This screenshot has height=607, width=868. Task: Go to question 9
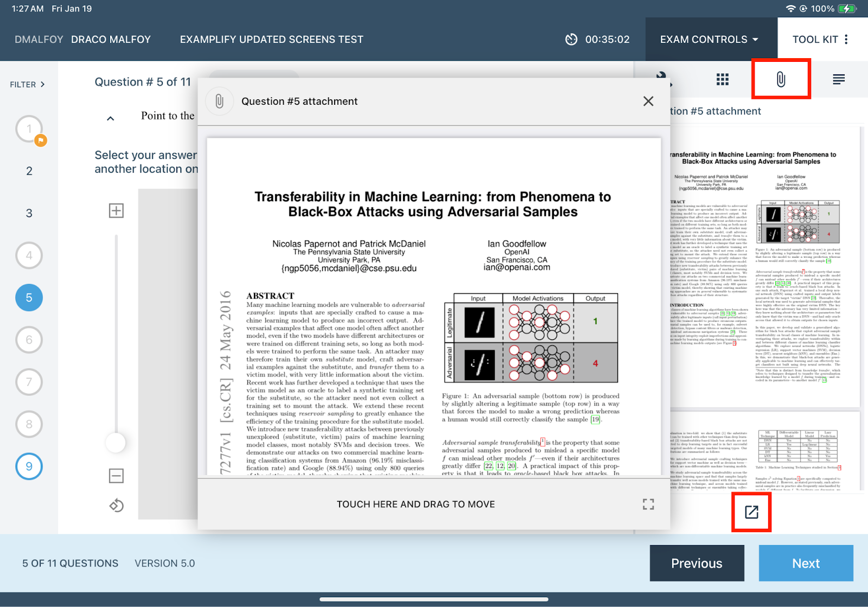(29, 466)
